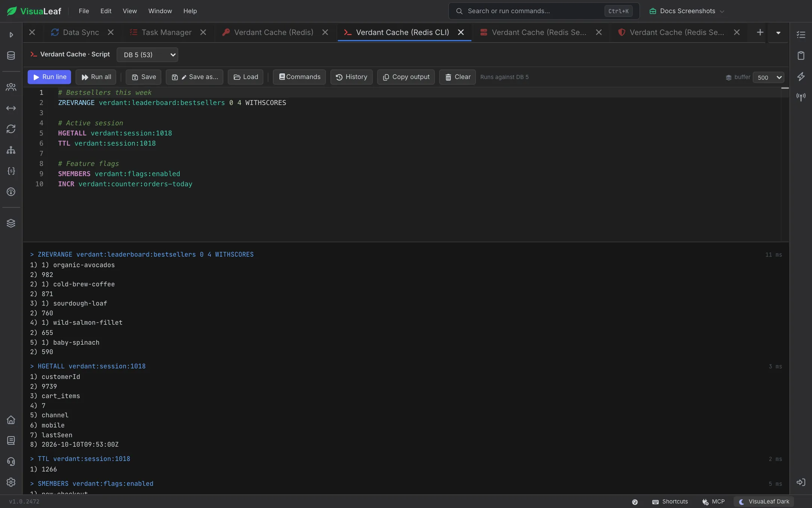This screenshot has height=508, width=812.
Task: Expand the left sidebar play arrow
Action: tap(11, 35)
